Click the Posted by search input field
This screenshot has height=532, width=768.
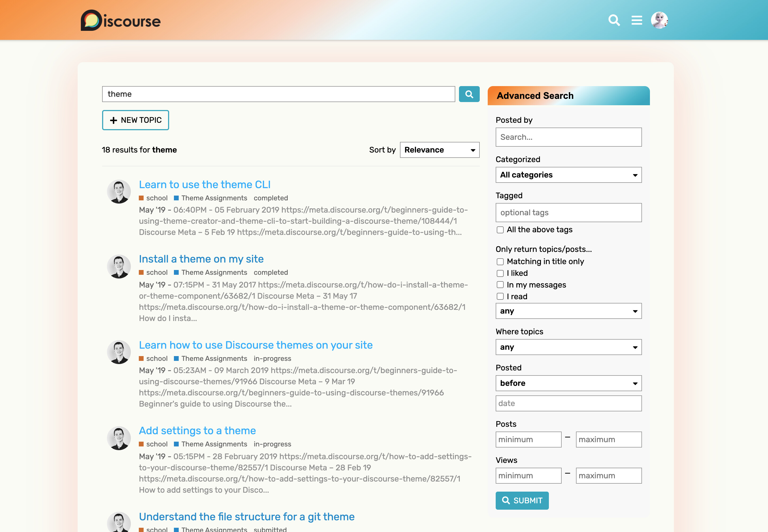(x=568, y=137)
